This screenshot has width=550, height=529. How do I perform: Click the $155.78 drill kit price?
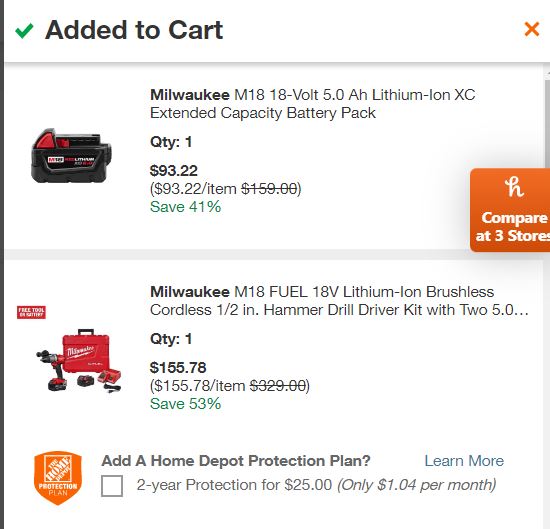tap(178, 368)
